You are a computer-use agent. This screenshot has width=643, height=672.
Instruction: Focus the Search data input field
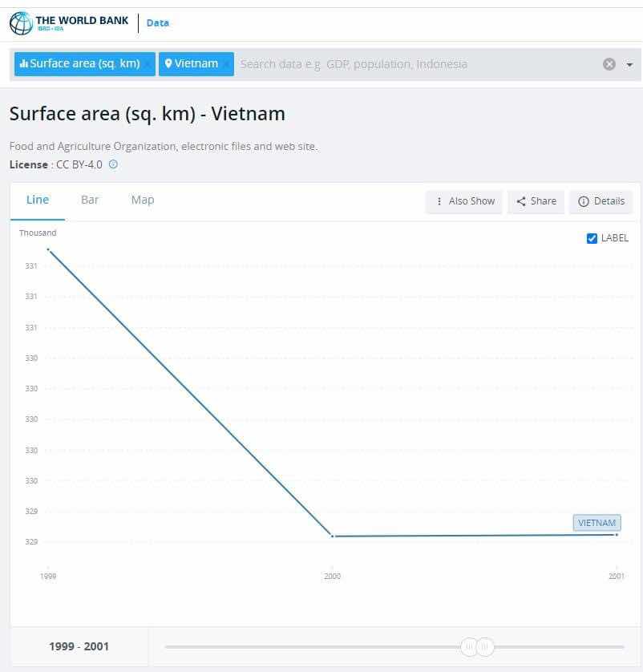pyautogui.click(x=415, y=64)
